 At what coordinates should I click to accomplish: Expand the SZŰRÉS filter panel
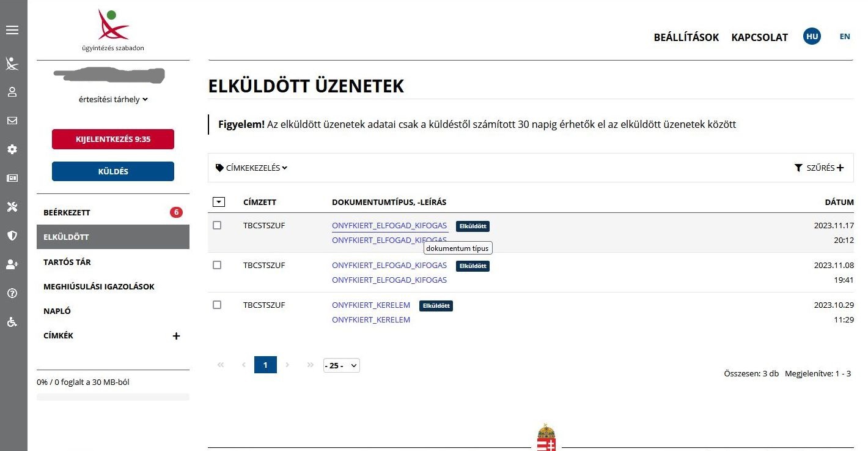pos(819,168)
